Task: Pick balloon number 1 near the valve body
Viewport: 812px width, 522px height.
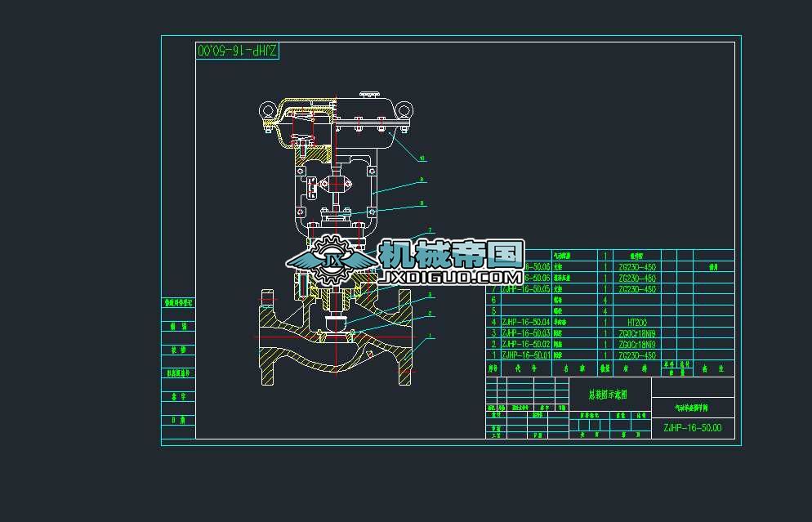Action: 430,336
